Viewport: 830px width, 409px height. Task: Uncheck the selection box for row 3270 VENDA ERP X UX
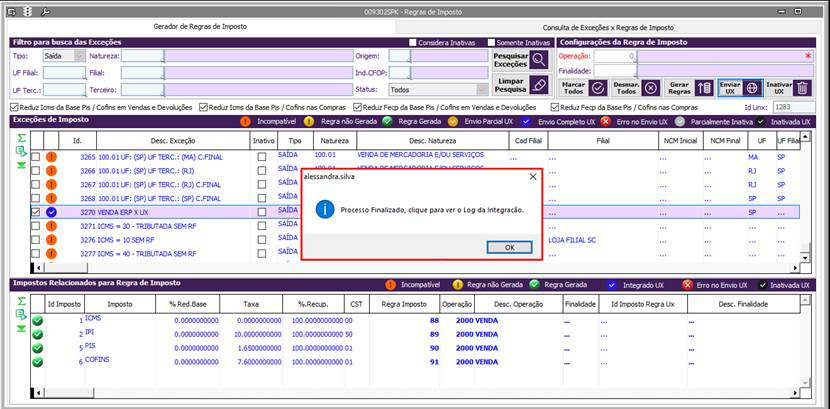pos(35,212)
